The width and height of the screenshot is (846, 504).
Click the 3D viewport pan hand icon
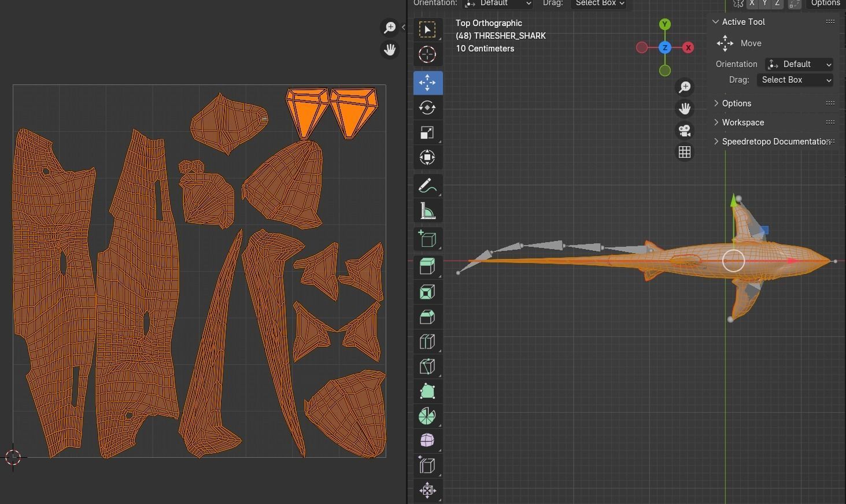click(x=685, y=109)
